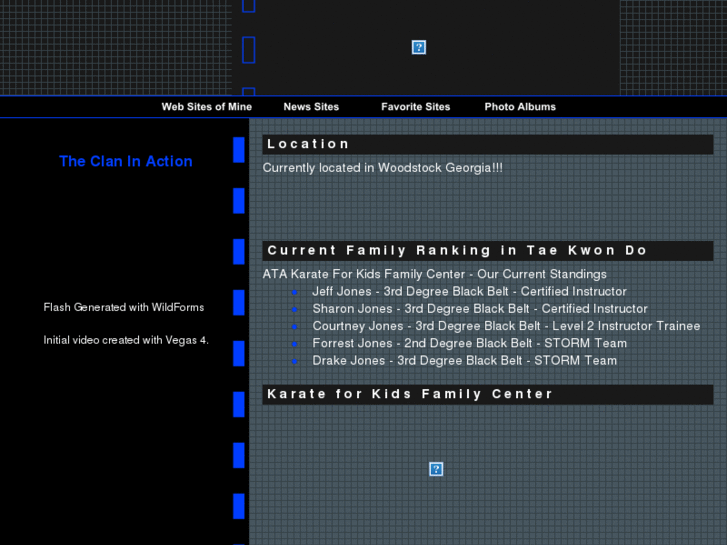Click the Location section header
The height and width of the screenshot is (545, 727).
click(x=488, y=144)
